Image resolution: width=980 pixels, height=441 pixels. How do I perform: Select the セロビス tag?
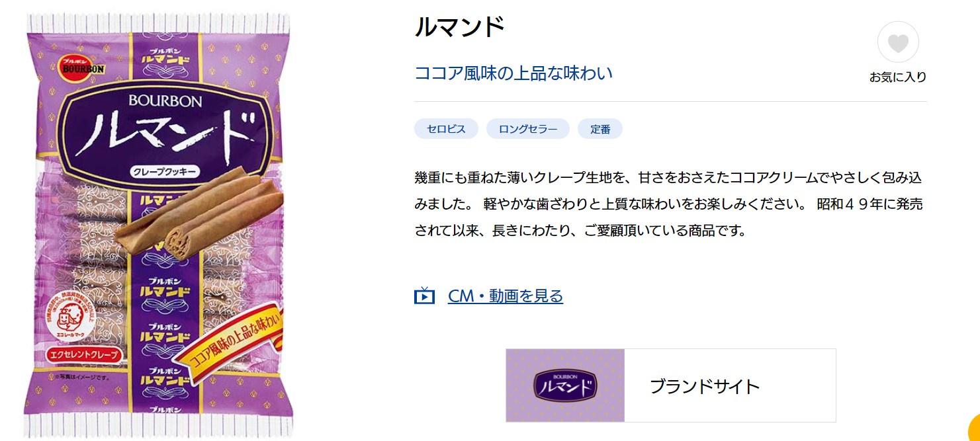tap(446, 129)
